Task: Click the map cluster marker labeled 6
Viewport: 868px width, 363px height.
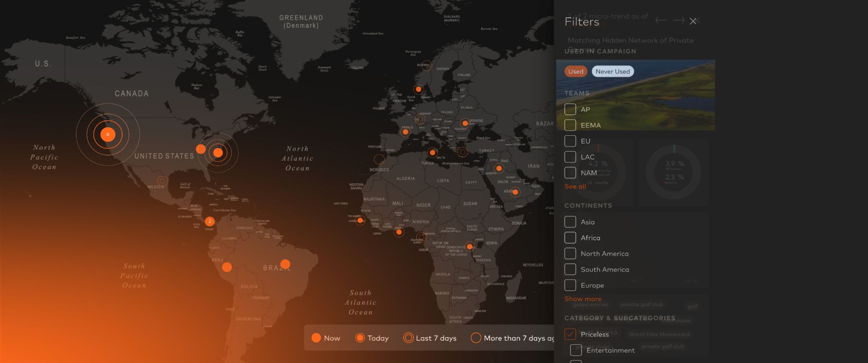Action: (108, 134)
